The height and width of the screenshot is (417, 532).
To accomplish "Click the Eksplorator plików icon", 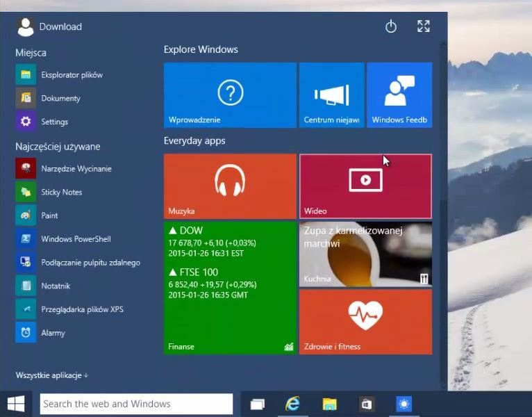I will pos(26,74).
